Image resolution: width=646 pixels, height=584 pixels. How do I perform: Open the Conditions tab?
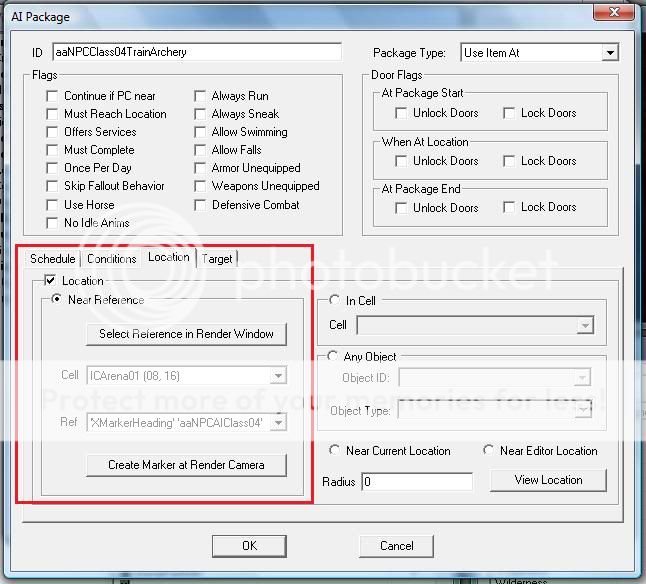tap(111, 259)
